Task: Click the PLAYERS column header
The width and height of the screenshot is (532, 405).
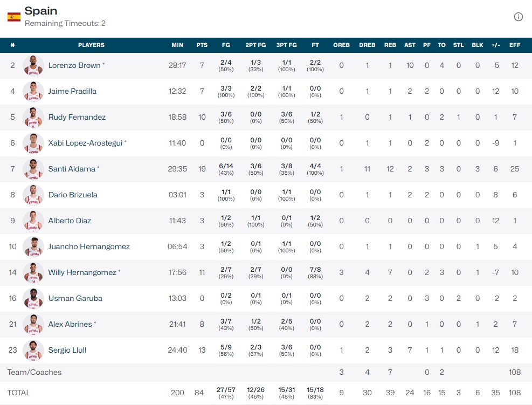Action: click(x=91, y=45)
